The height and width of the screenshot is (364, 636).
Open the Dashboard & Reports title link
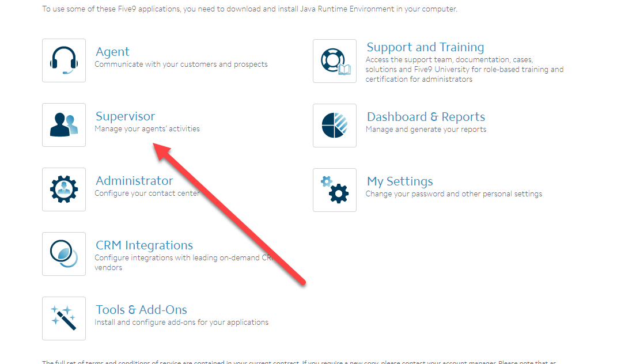click(x=426, y=117)
